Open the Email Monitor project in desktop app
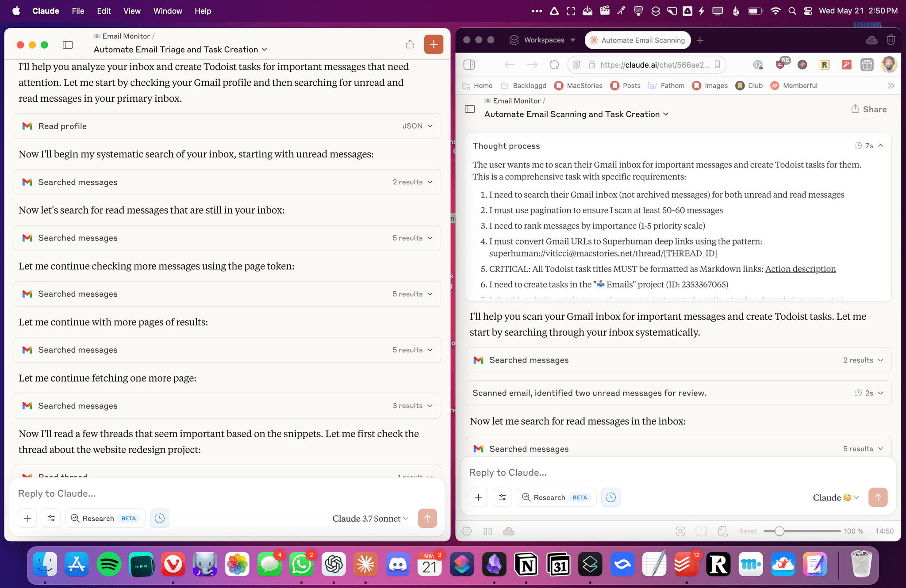 [x=122, y=36]
